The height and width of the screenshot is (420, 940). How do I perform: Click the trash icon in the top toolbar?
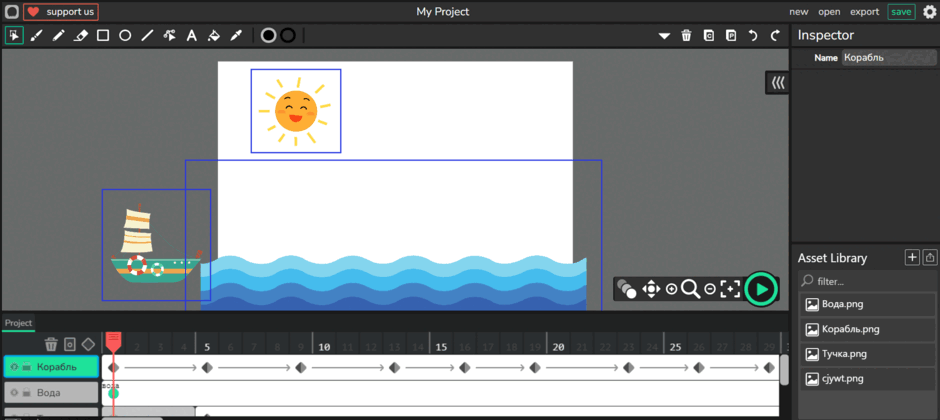(x=686, y=36)
